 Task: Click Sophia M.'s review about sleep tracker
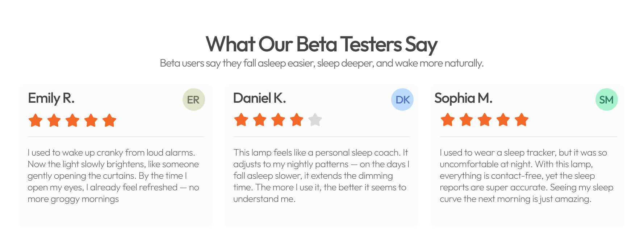pyautogui.click(x=526, y=176)
